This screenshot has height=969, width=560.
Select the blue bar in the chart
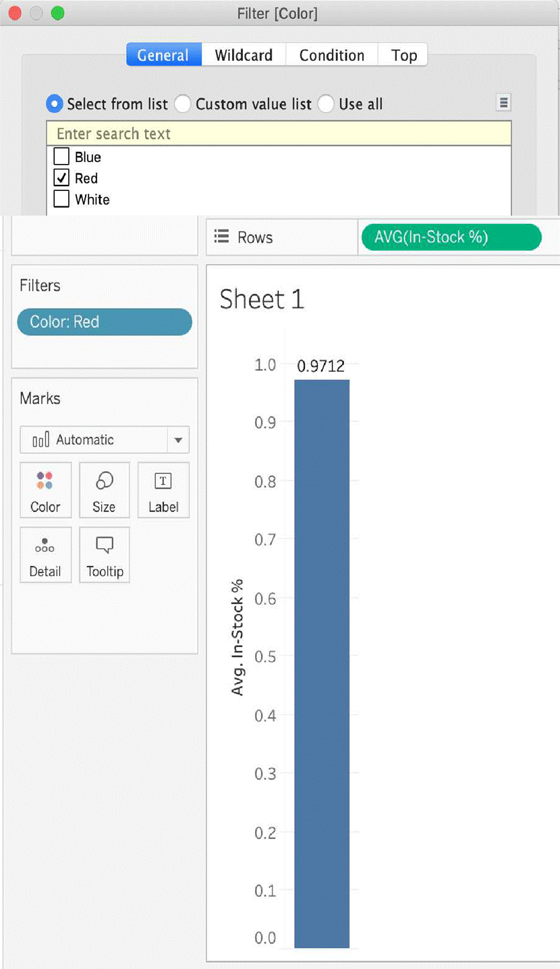[x=322, y=661]
